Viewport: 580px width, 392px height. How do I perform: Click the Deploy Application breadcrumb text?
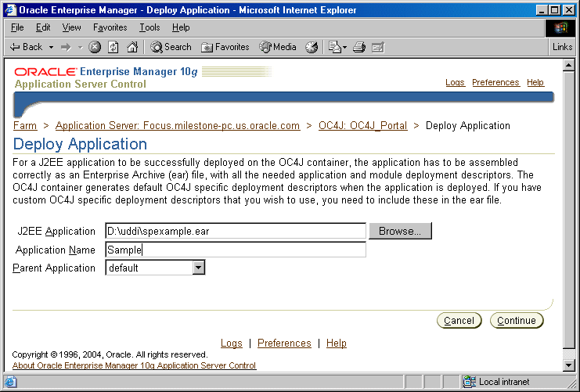pos(467,126)
